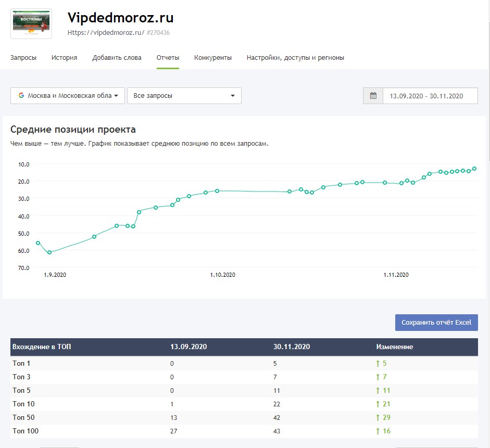Select the Топ 10 row label
Image resolution: width=490 pixels, height=448 pixels.
click(23, 404)
